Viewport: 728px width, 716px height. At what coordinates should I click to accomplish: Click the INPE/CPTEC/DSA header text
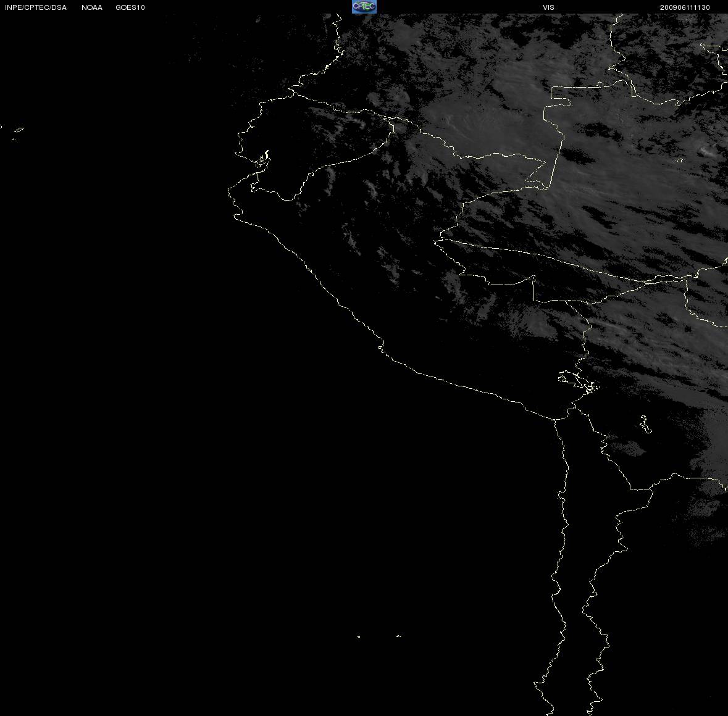tap(36, 7)
